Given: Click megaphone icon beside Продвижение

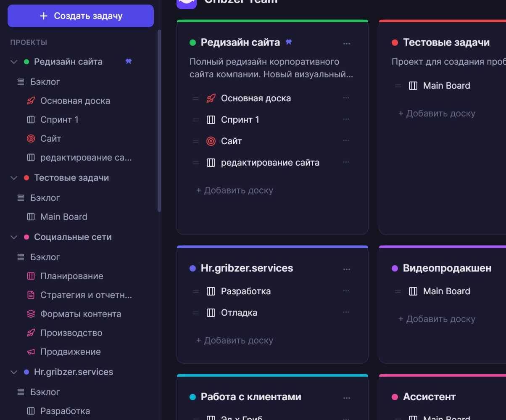Looking at the screenshot, I should click(x=31, y=352).
